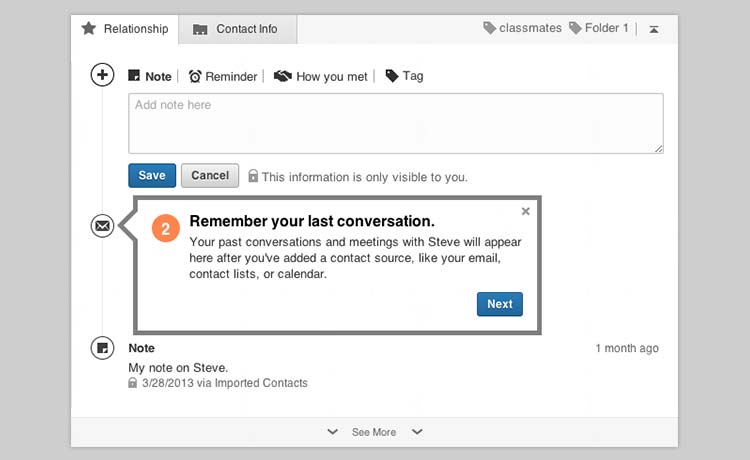Click inside the Add note here field
Screen dimensions: 750x460
coord(395,123)
